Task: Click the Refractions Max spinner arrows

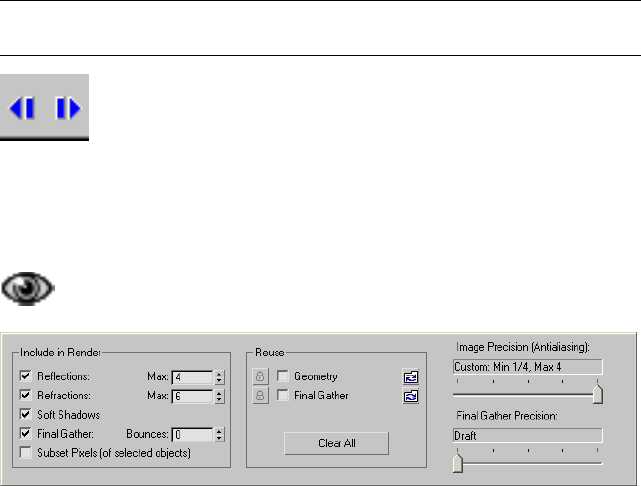Action: [x=220, y=396]
